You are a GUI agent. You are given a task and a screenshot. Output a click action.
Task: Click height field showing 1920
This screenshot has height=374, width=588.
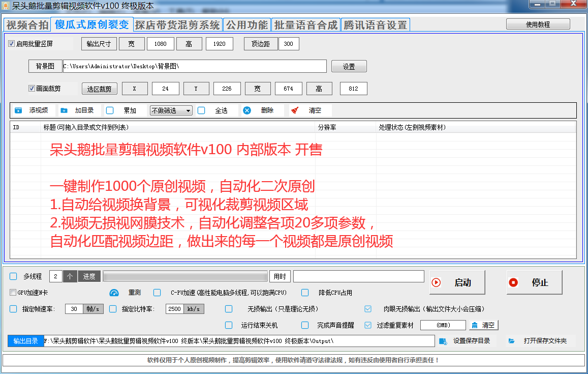[x=220, y=44]
